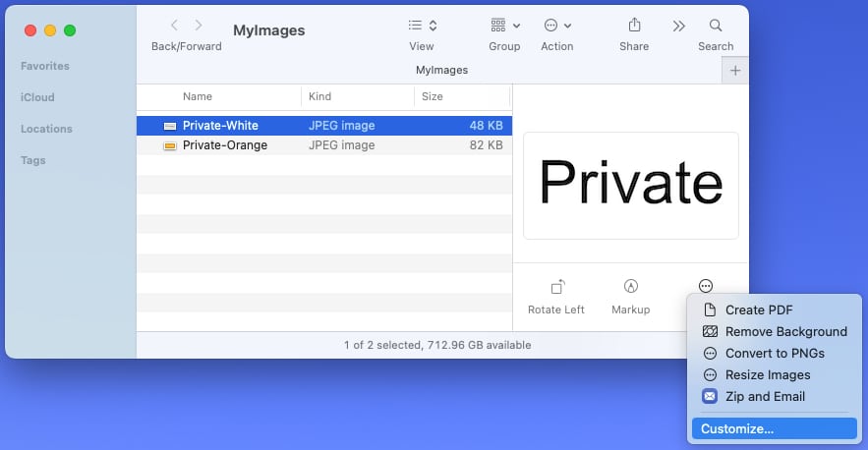Go forward with the Forward arrow

199,26
